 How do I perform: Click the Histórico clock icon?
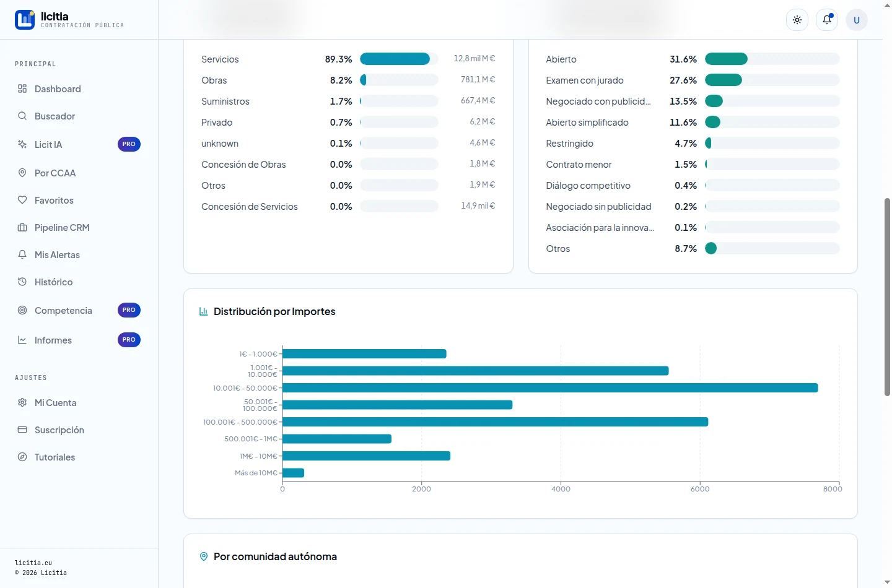[22, 282]
